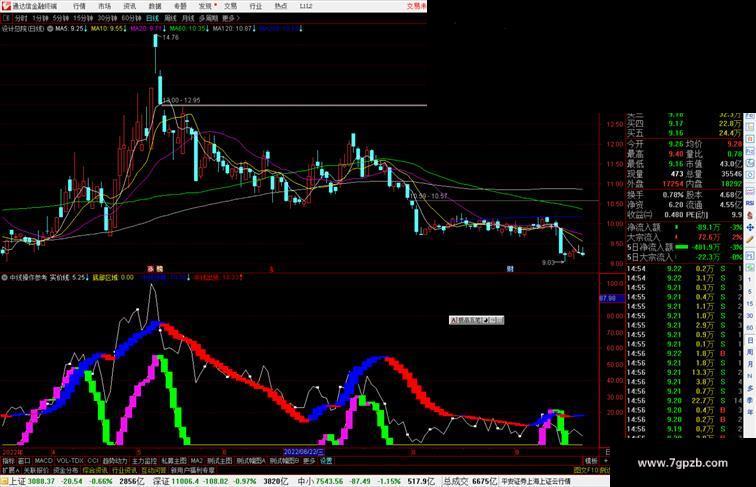Open indicator 设置

point(326,460)
